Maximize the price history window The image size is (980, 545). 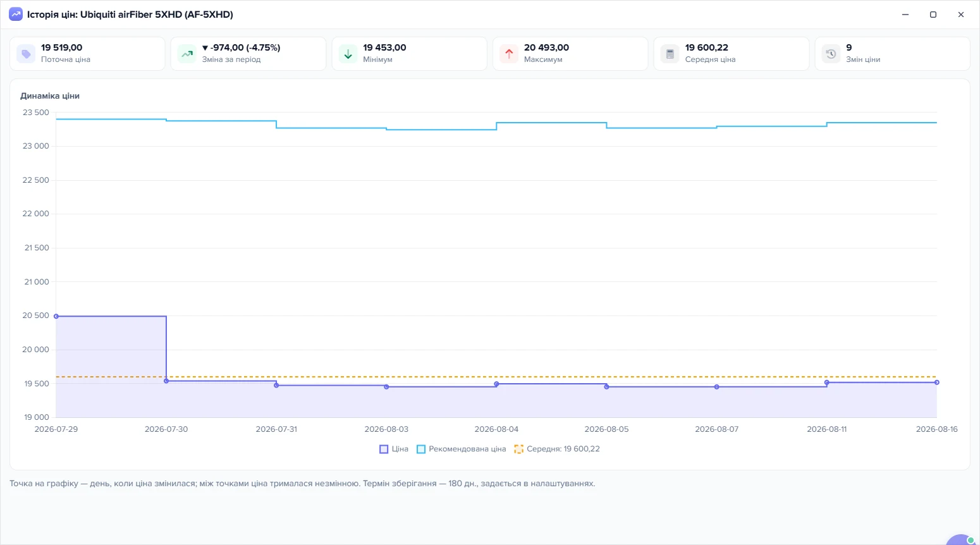[x=933, y=15]
